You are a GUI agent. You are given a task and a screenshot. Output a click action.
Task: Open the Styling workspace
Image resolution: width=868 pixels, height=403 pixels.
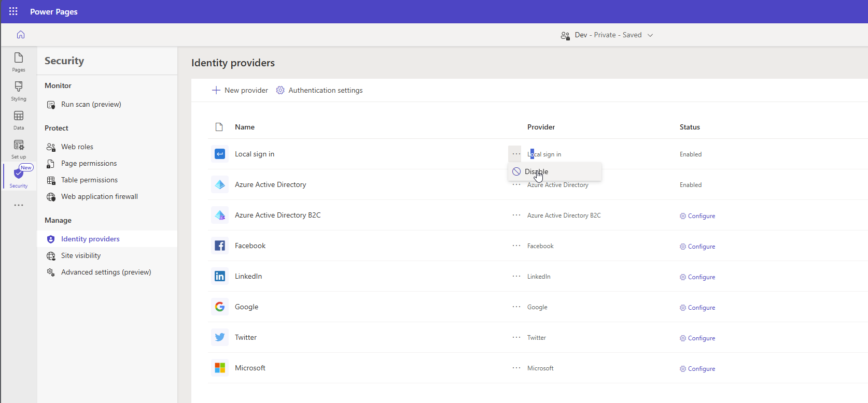tap(19, 91)
